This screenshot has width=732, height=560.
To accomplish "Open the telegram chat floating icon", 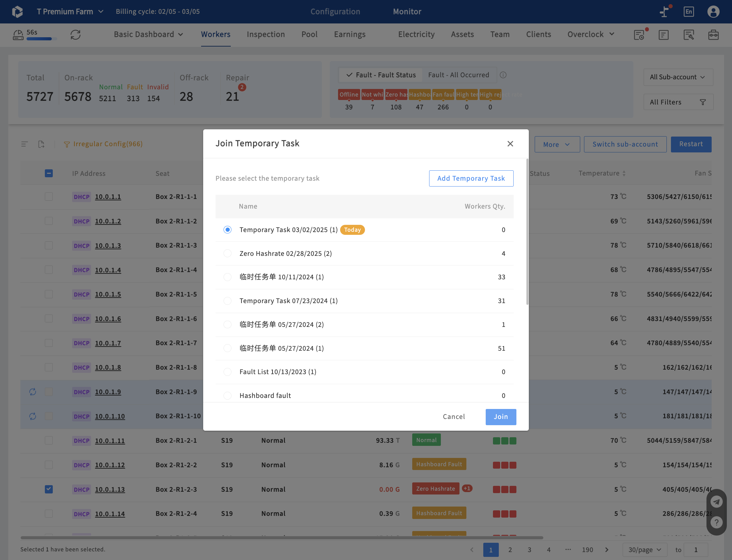I will pos(716,502).
